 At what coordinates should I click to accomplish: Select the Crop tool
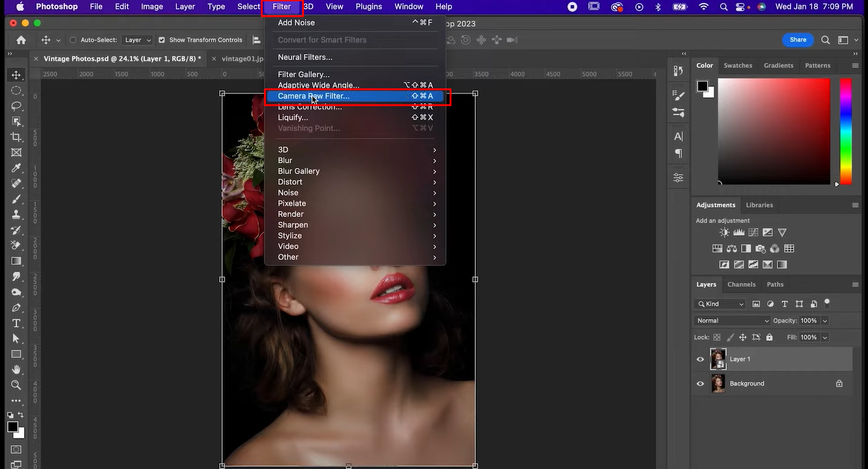(x=17, y=137)
